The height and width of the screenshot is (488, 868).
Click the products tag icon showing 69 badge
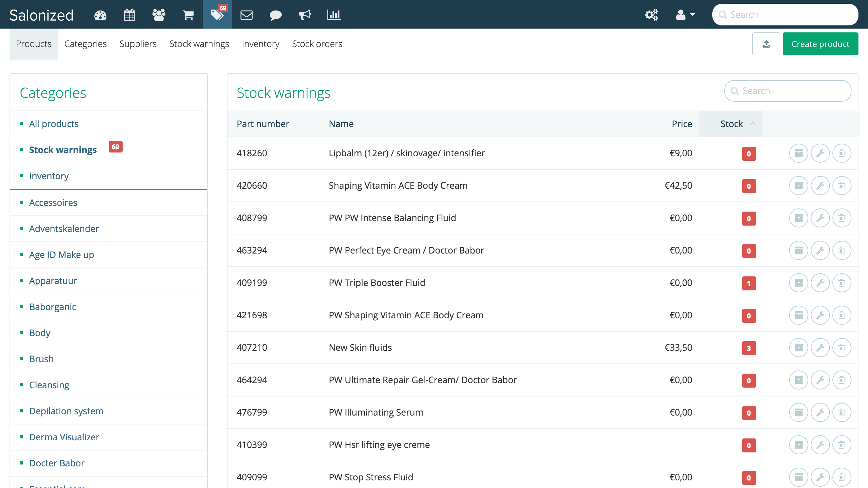(217, 15)
